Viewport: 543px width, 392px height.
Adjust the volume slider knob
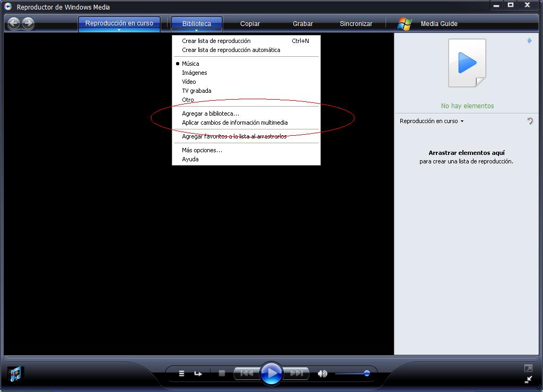[367, 373]
